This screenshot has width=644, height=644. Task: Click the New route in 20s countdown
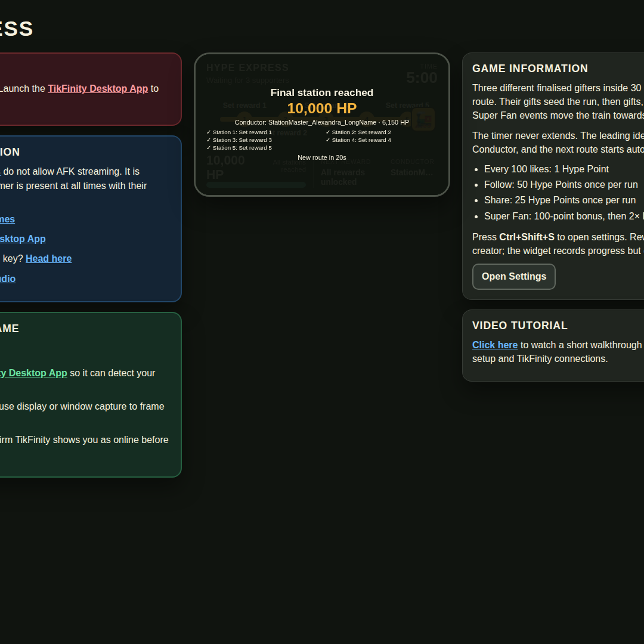(321, 157)
